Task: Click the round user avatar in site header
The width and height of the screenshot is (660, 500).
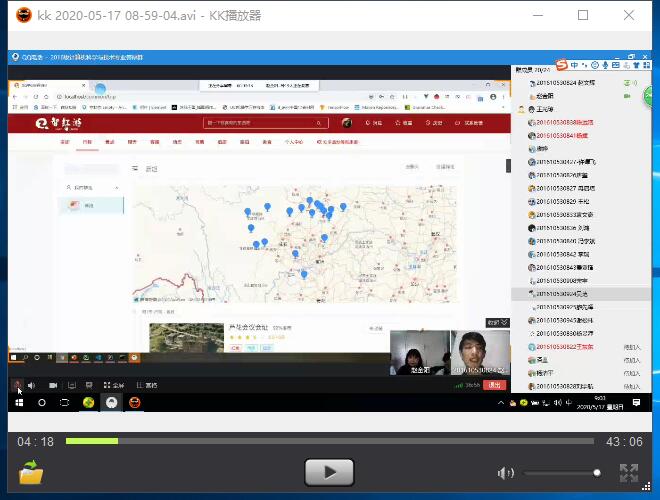Action: pyautogui.click(x=346, y=123)
